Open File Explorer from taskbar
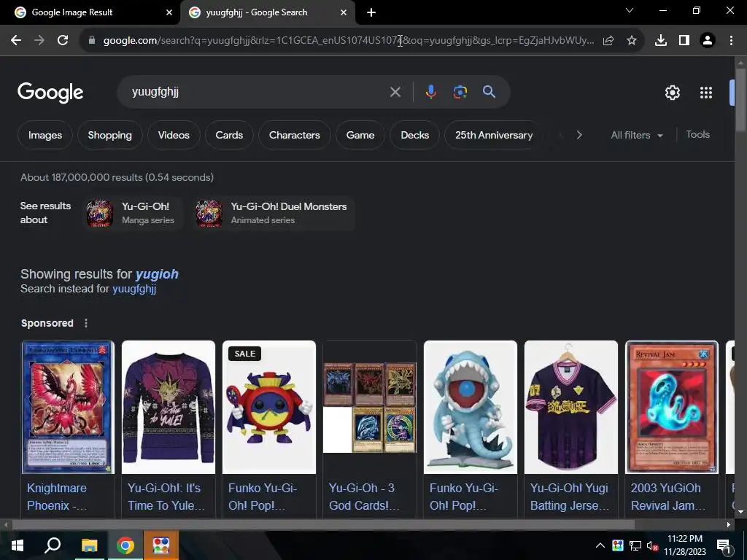747x560 pixels. coord(89,545)
